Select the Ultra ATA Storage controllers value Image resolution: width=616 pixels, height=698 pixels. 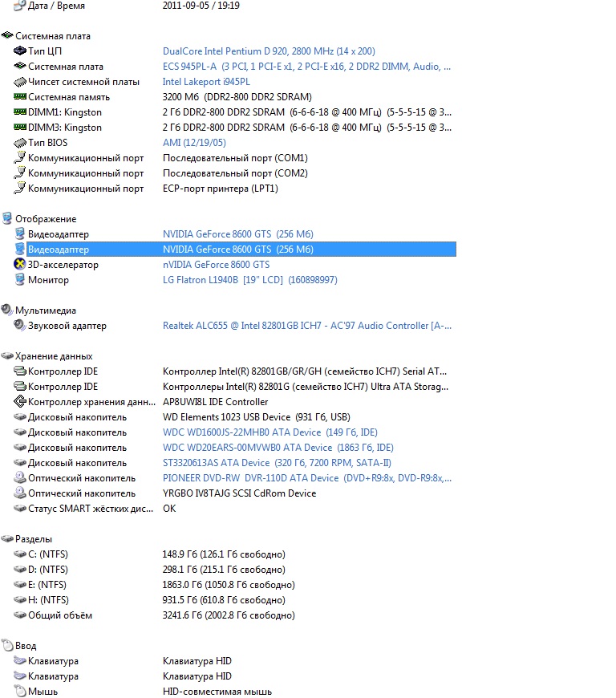click(306, 387)
